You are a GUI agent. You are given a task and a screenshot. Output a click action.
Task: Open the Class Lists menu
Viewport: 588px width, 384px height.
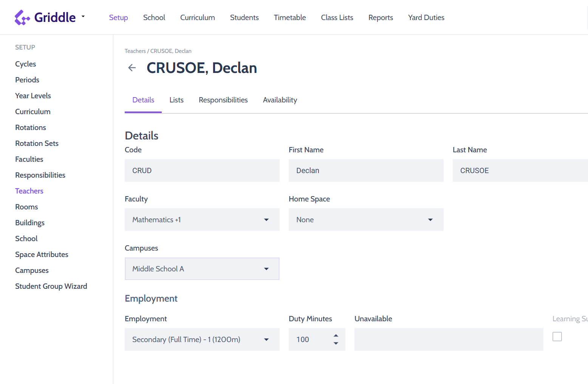pos(337,17)
